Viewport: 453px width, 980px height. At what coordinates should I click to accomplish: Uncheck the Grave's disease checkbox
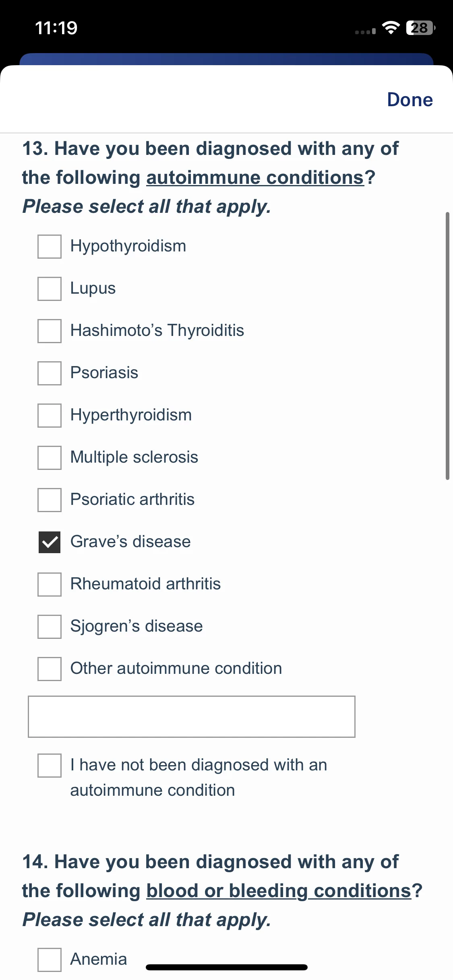50,542
